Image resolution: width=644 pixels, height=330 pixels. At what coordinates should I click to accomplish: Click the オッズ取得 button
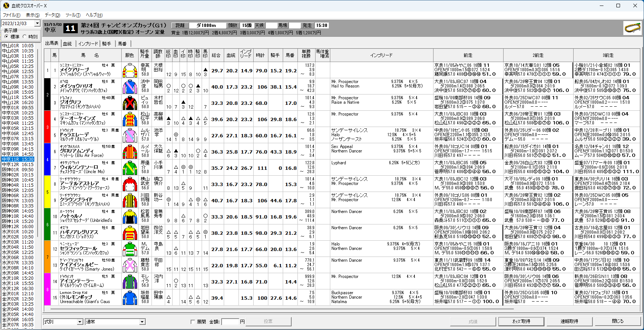(521, 322)
